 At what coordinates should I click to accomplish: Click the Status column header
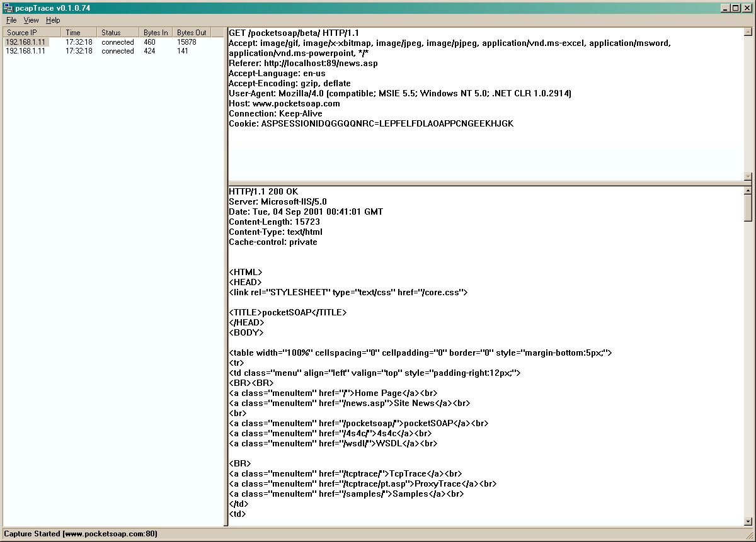click(118, 32)
